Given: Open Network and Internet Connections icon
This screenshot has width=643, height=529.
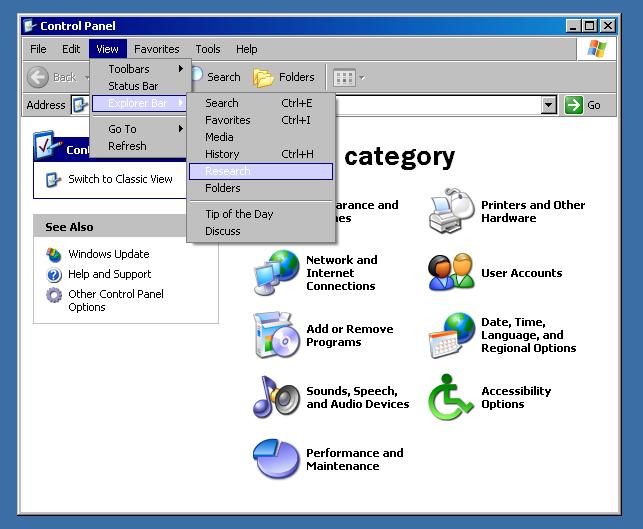Looking at the screenshot, I should [x=276, y=273].
